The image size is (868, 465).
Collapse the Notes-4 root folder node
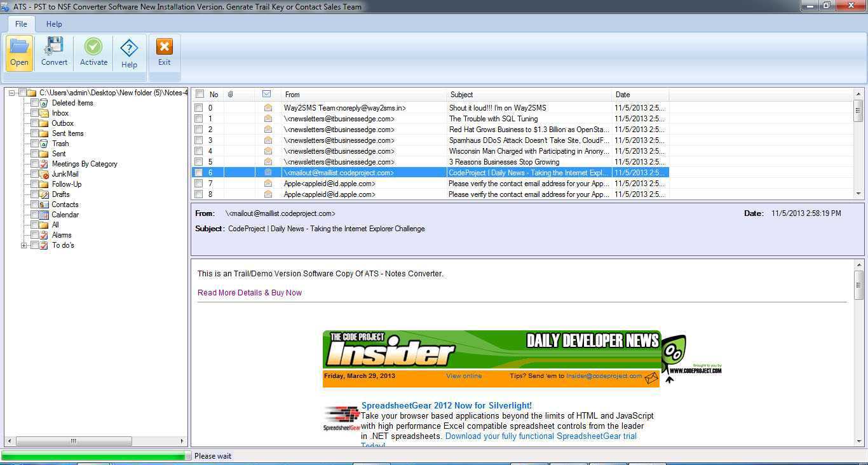click(10, 93)
